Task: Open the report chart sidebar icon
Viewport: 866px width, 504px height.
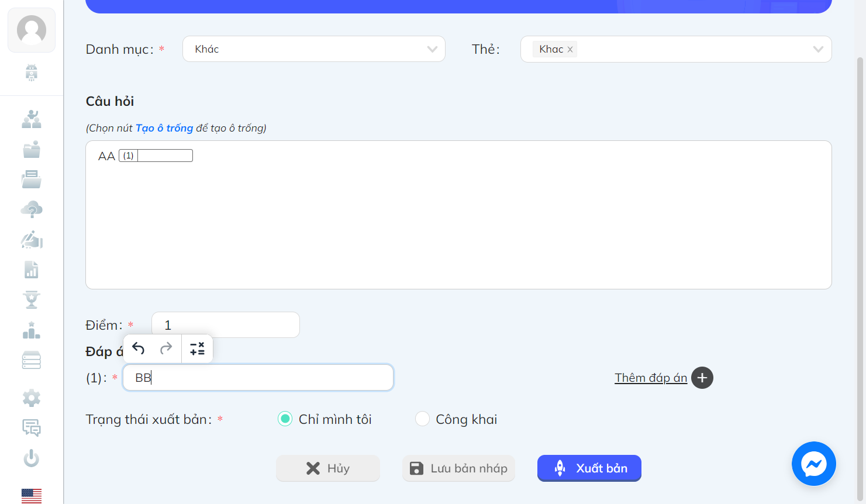Action: [32, 270]
